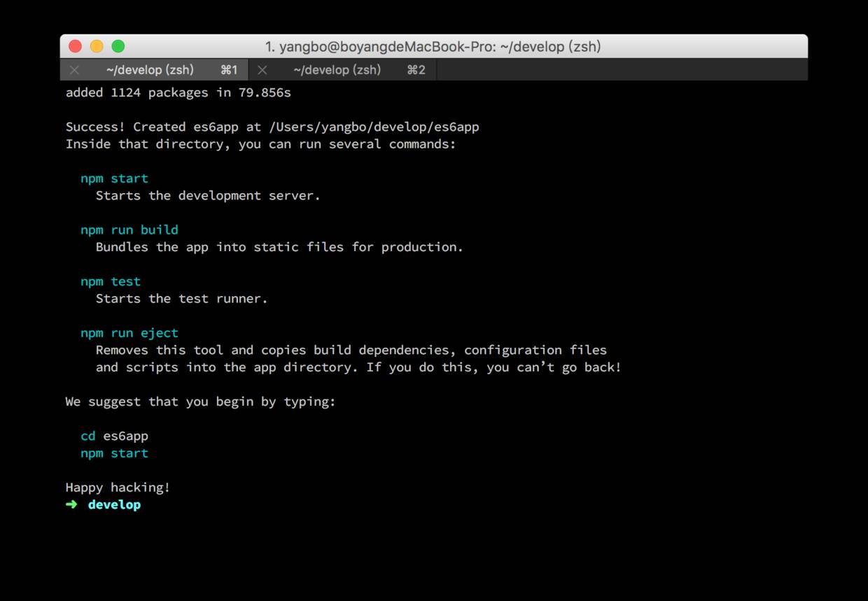The height and width of the screenshot is (601, 868).
Task: Click the window title yangbo@boyangdeMacBook-Pro
Action: [433, 47]
